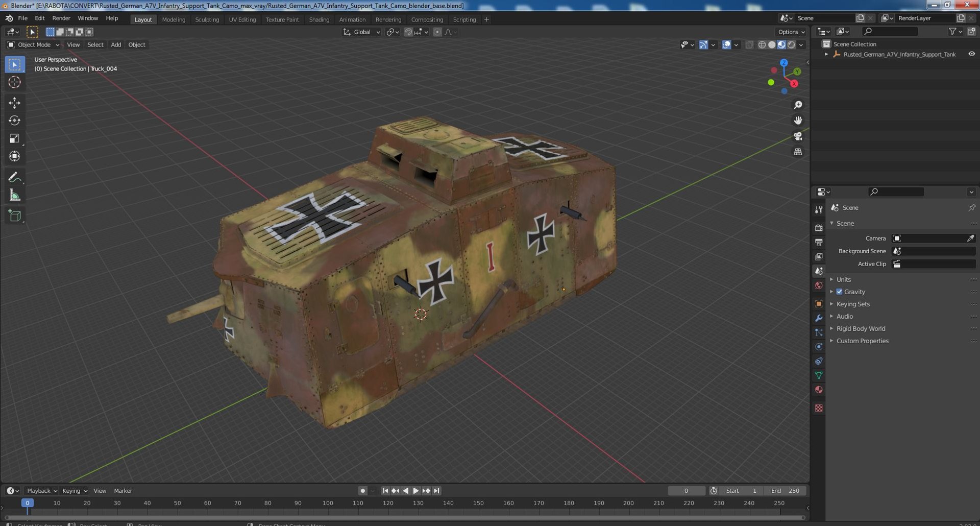This screenshot has height=526, width=980.
Task: Toggle auto keying record button
Action: point(362,491)
